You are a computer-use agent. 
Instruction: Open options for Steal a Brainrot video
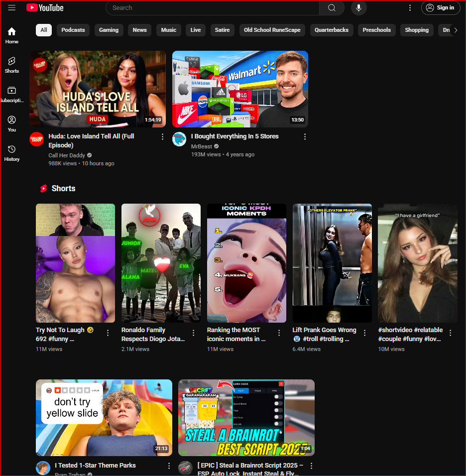pos(311,466)
